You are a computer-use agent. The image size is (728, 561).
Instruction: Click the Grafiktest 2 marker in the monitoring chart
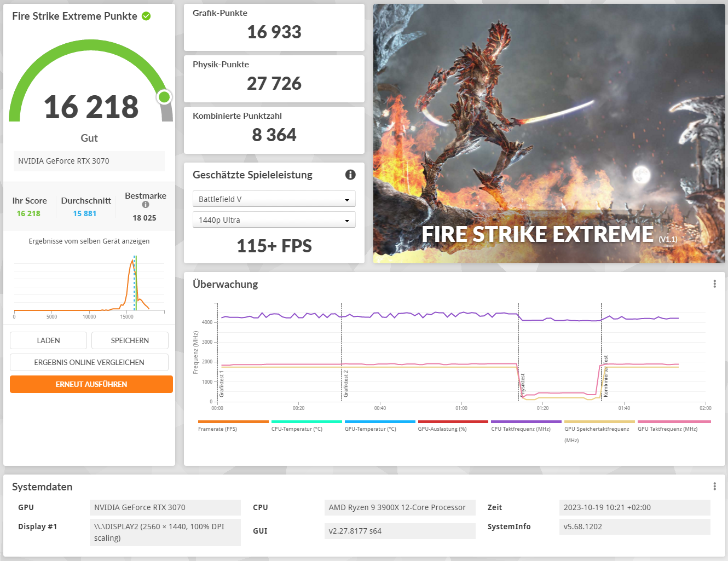click(x=346, y=384)
